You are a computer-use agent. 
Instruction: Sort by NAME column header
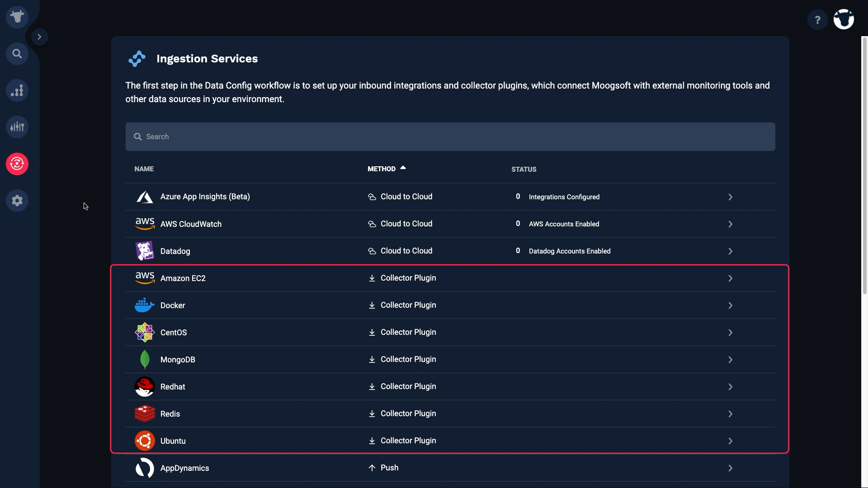coord(144,169)
